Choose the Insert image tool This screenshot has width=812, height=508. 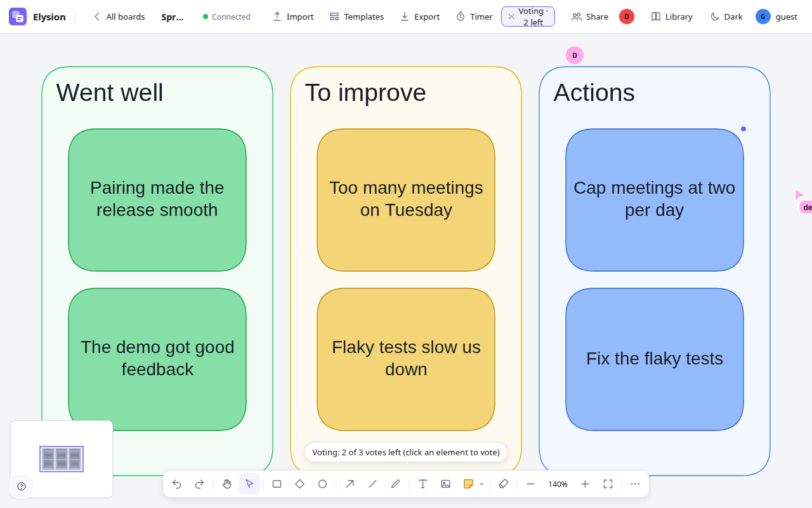point(446,484)
